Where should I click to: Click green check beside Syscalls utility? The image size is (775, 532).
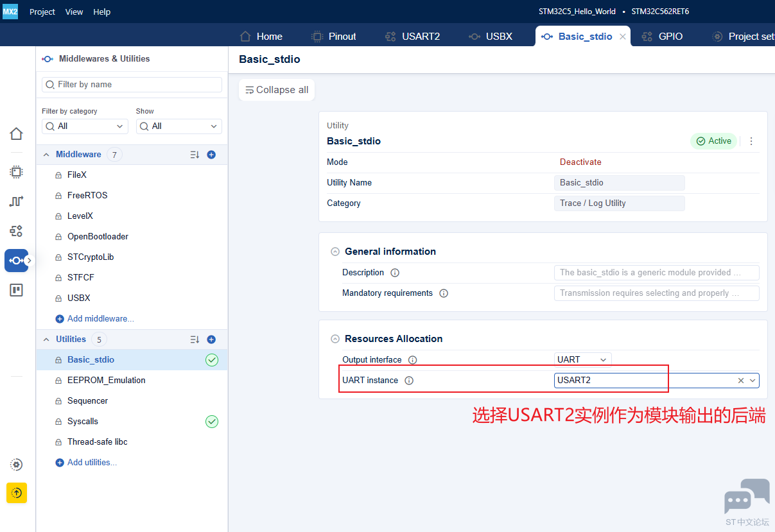click(x=212, y=422)
